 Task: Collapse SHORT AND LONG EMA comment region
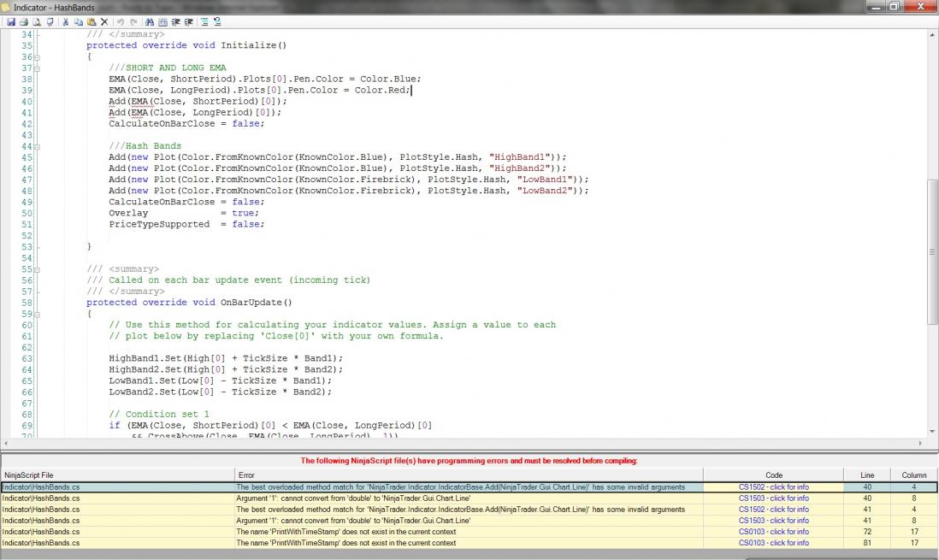[x=37, y=68]
